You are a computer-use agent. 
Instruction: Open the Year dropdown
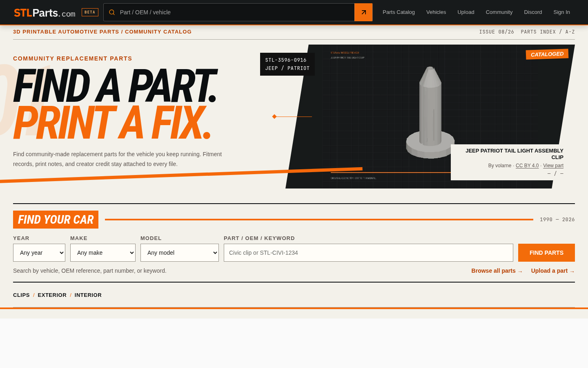pyautogui.click(x=39, y=253)
